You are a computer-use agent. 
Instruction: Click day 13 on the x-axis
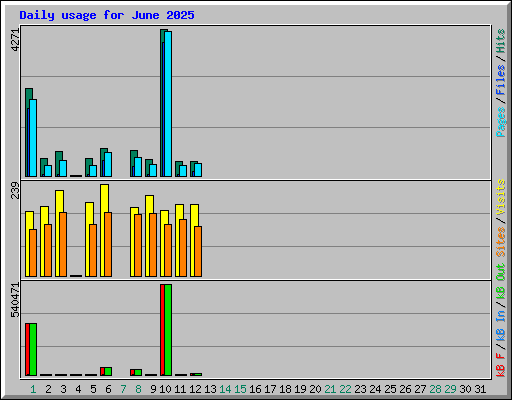pyautogui.click(x=210, y=389)
